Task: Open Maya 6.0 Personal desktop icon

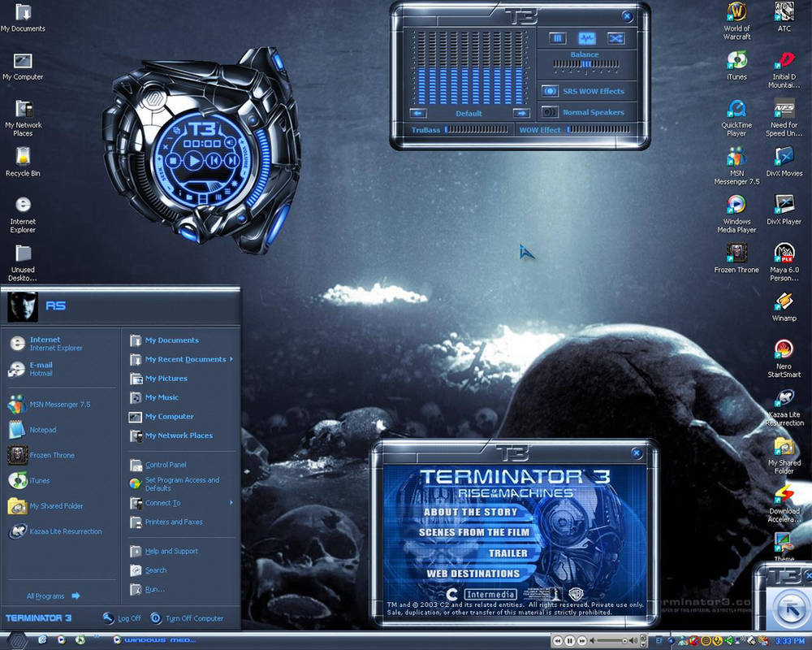Action: click(784, 262)
